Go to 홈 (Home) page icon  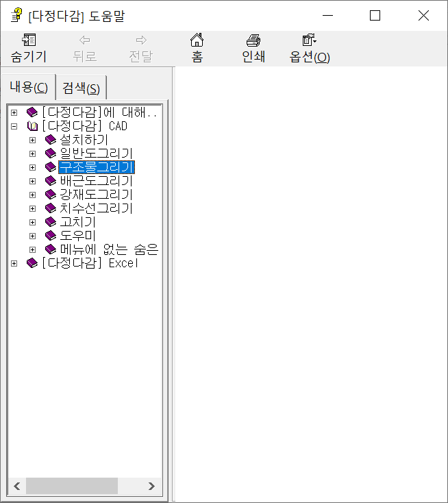coord(197,40)
